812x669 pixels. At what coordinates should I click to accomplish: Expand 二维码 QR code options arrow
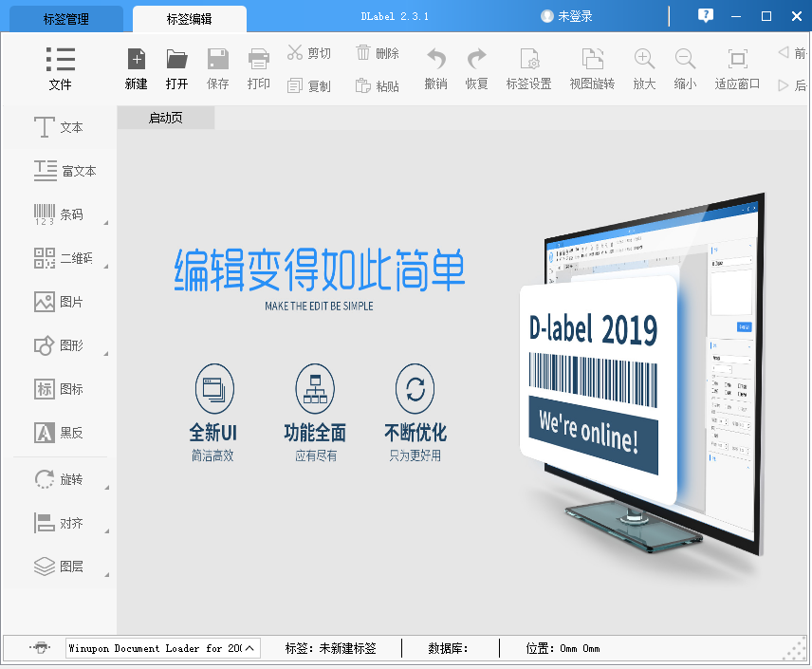(106, 267)
